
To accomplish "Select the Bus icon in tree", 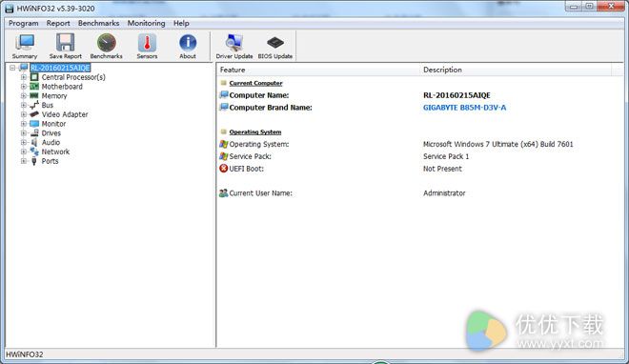I will (x=34, y=105).
